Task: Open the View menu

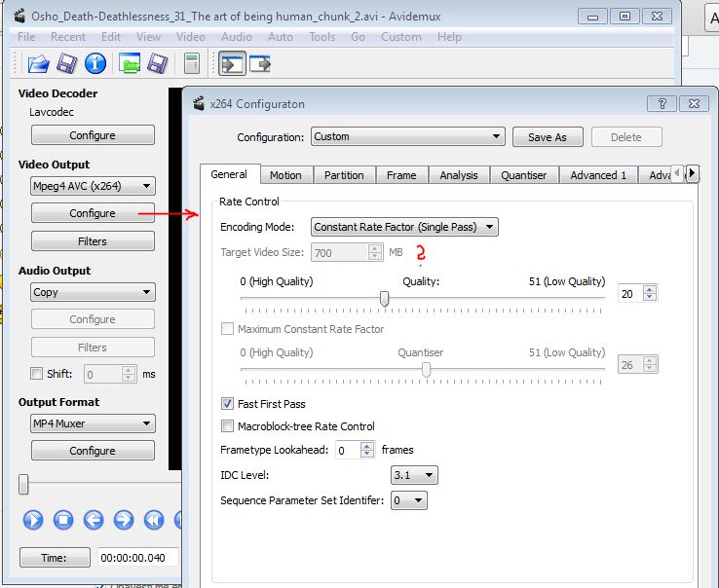Action: tap(148, 37)
